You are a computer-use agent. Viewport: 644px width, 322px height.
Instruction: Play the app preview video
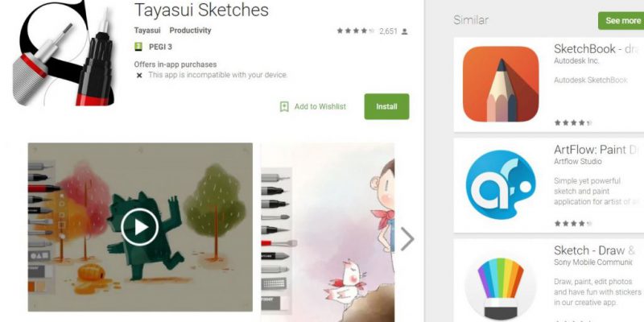pyautogui.click(x=139, y=227)
